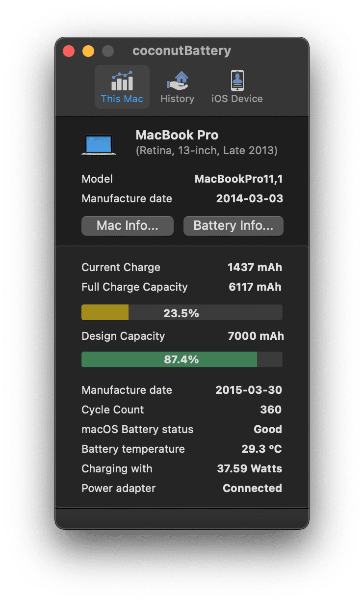The image size is (364, 602).
Task: Open the Mac Info button
Action: 128,226
